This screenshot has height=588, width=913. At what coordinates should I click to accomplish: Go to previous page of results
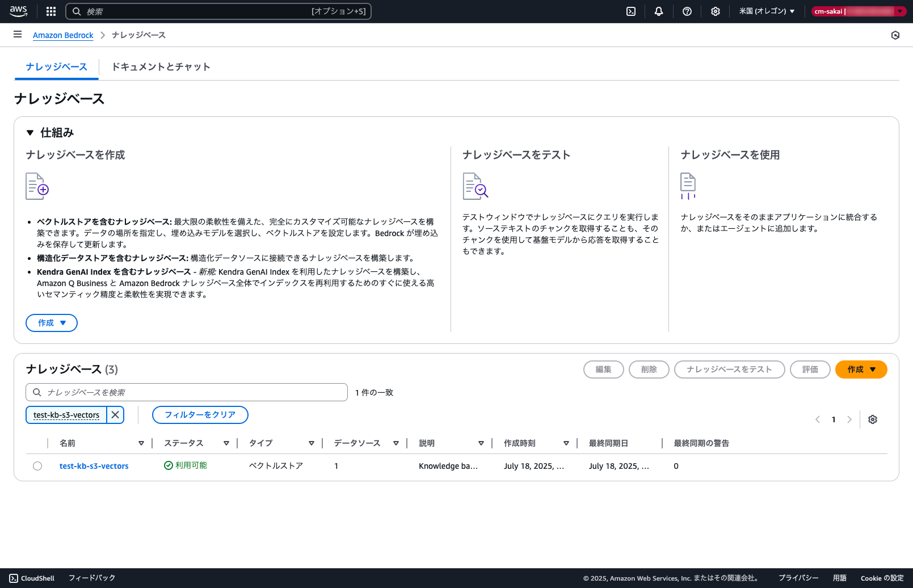818,419
